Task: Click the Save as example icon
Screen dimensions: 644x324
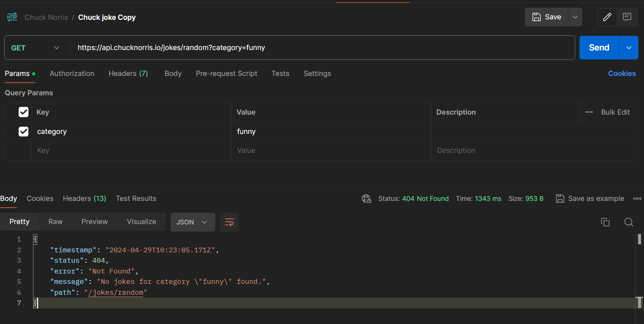Action: click(560, 199)
